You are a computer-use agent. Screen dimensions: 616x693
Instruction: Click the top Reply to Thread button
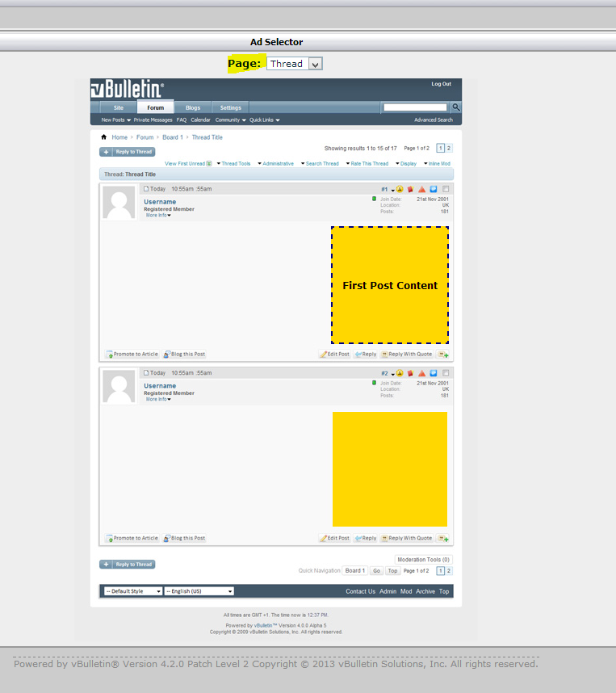pos(128,152)
